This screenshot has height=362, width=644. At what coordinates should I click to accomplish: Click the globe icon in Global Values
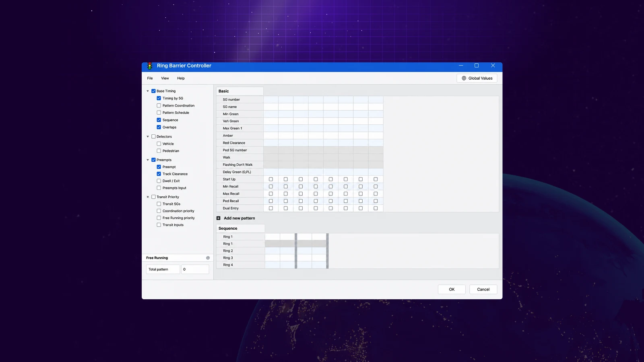tap(464, 78)
